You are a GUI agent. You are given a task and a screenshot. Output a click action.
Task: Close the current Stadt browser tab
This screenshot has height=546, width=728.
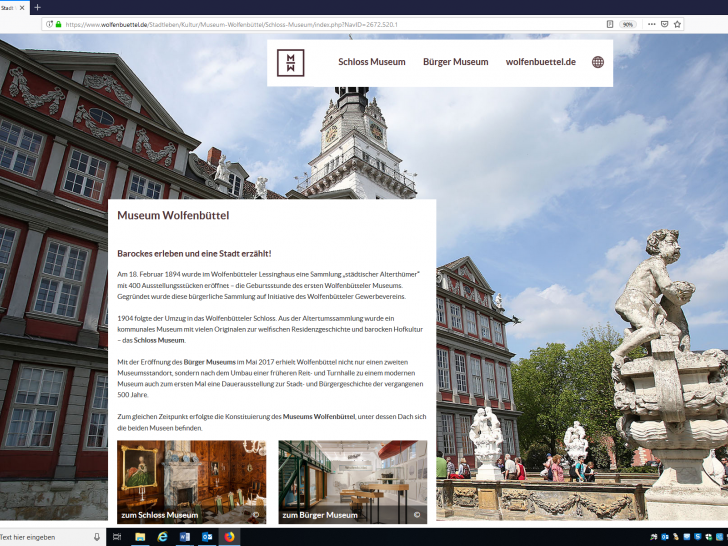(x=22, y=8)
